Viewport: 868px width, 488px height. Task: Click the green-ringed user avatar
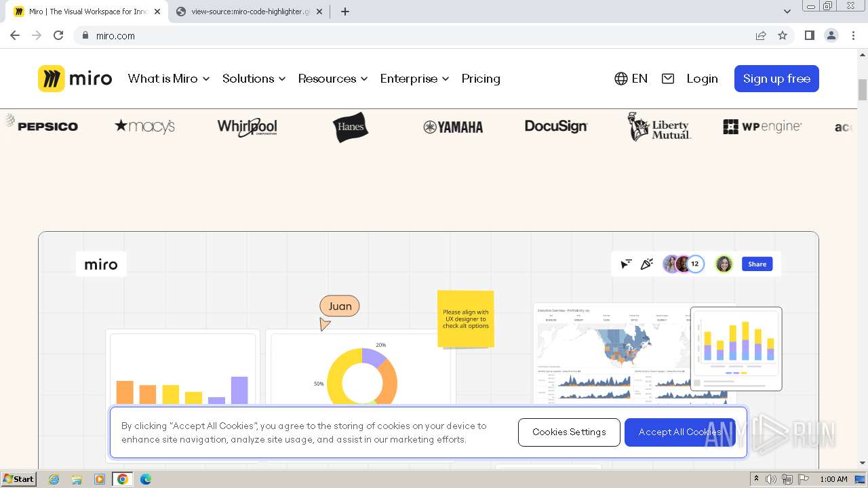[724, 264]
